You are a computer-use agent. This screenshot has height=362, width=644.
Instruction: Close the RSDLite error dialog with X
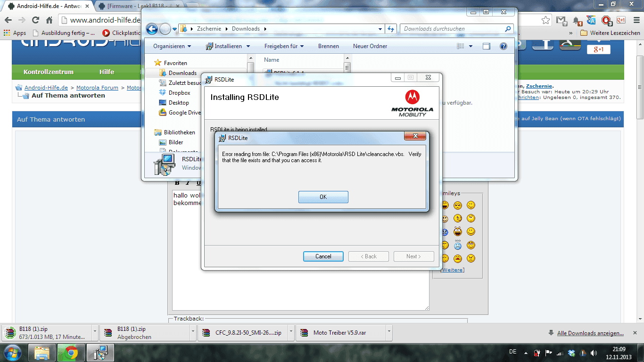click(415, 136)
